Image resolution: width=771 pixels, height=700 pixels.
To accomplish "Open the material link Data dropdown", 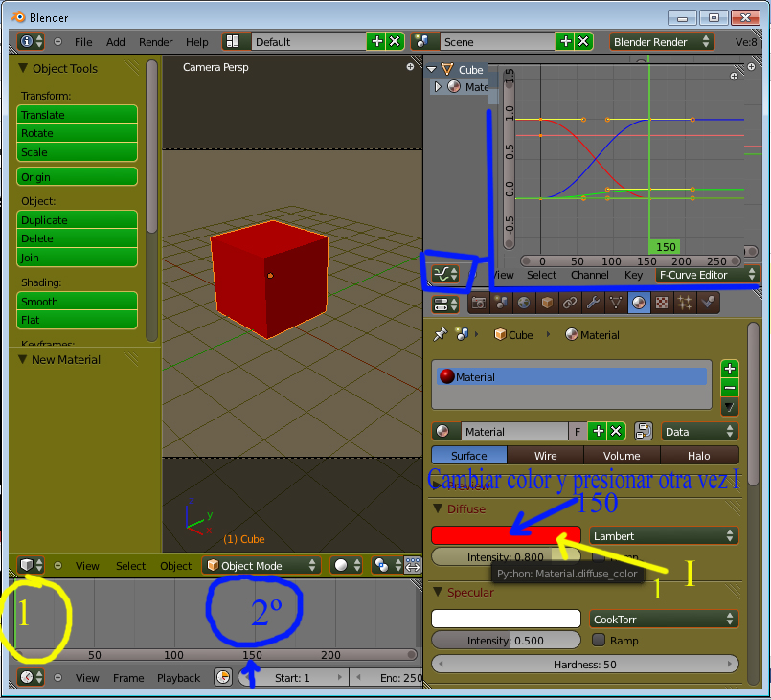I will (700, 431).
